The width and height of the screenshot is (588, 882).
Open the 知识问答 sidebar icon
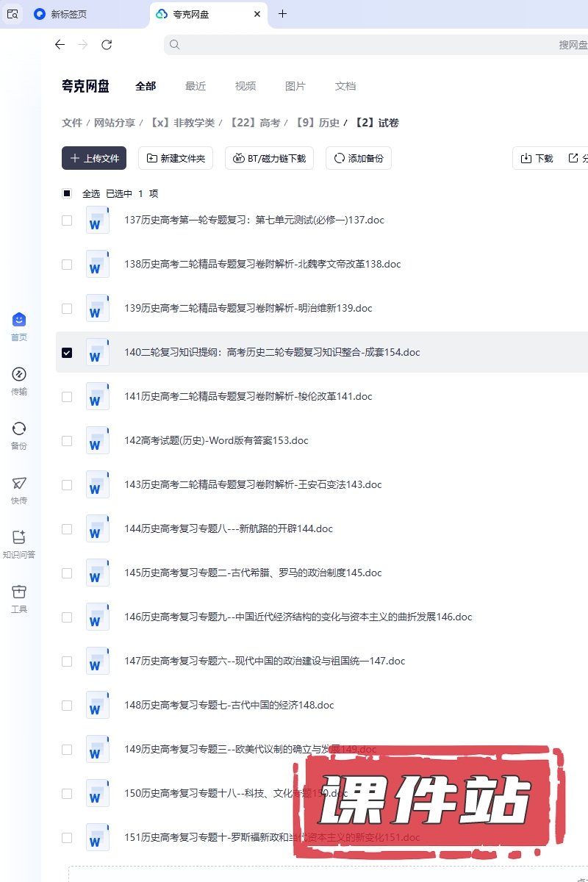click(19, 544)
